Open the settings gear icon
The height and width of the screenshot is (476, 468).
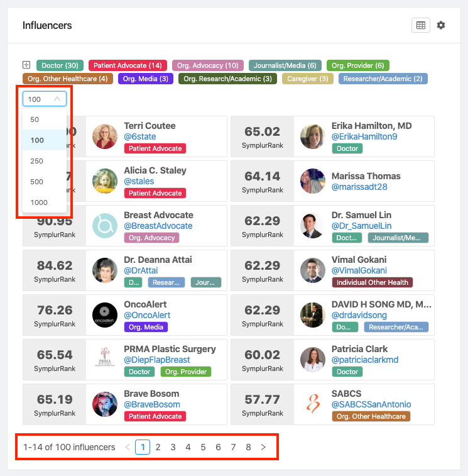pos(441,25)
